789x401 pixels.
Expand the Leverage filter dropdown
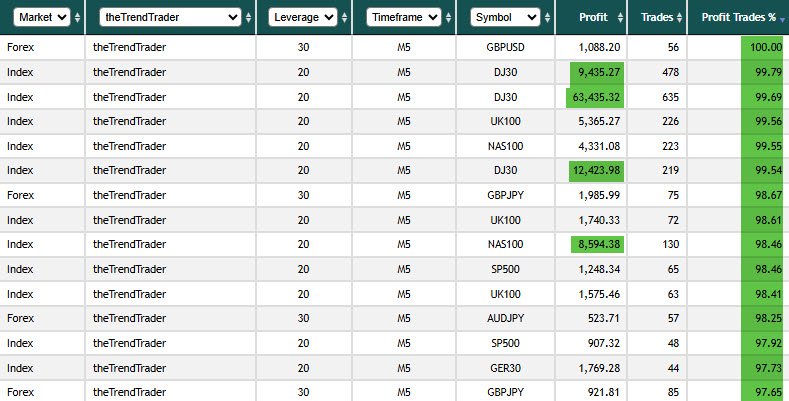tap(303, 17)
